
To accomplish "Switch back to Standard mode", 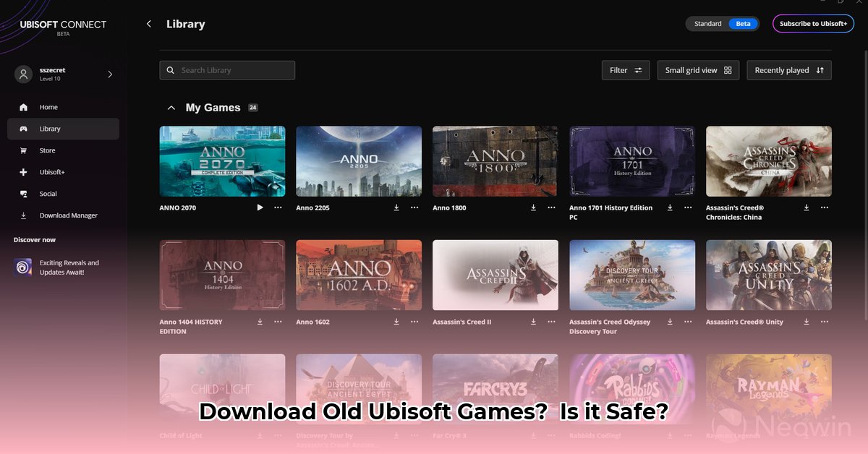I will click(x=707, y=23).
